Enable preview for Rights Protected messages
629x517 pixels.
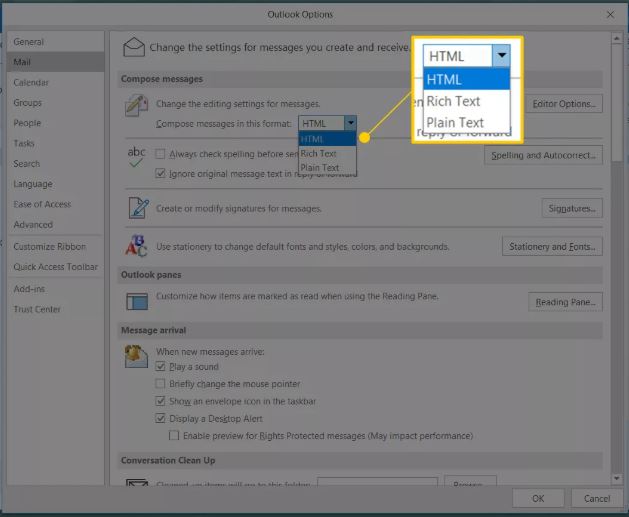[x=174, y=436]
